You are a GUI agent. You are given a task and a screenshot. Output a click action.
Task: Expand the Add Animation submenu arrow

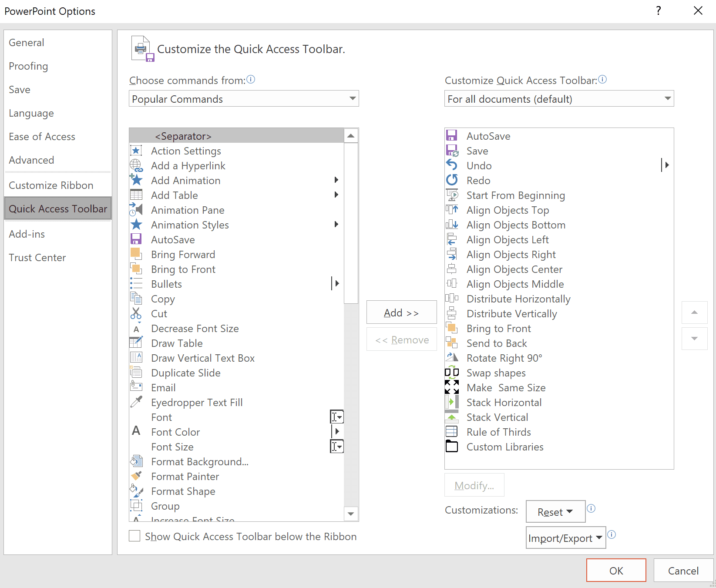[x=336, y=180]
